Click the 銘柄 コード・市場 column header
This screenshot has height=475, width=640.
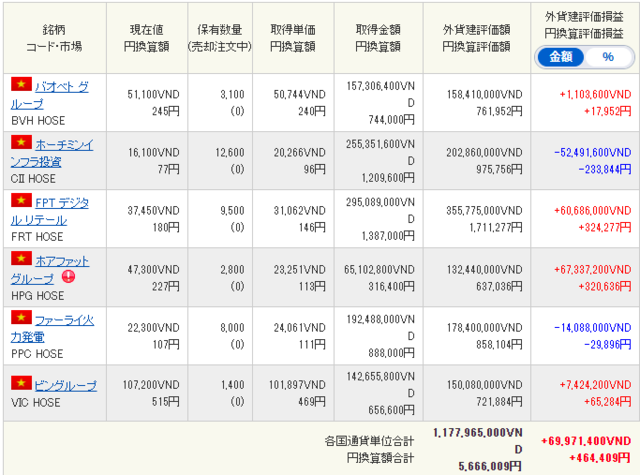[x=54, y=38]
